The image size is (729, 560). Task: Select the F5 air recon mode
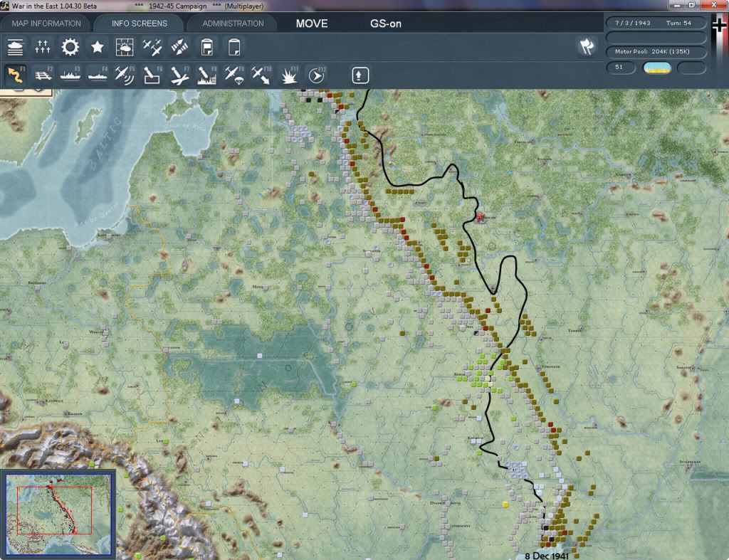pos(125,75)
